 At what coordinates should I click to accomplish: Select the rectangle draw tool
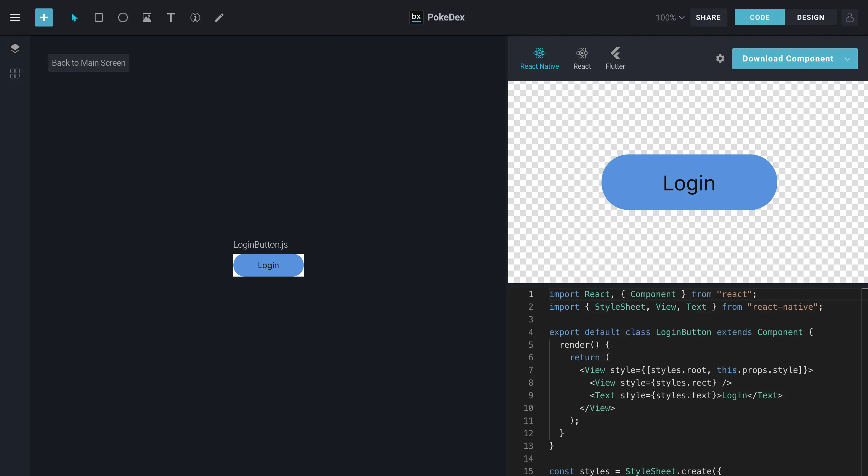(99, 17)
